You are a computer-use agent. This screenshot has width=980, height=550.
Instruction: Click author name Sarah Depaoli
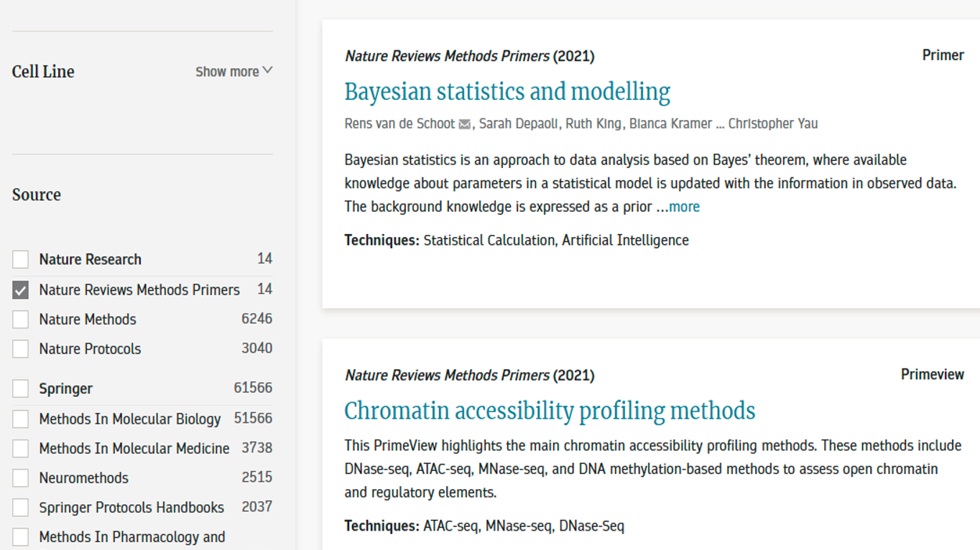[518, 123]
